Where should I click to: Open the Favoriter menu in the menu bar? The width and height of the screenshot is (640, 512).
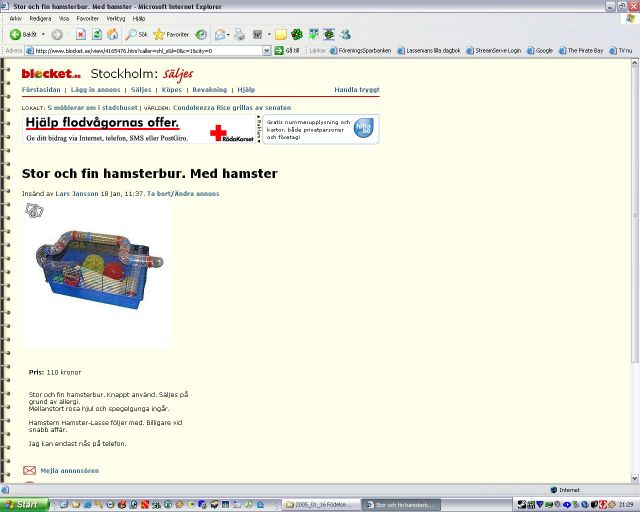[x=87, y=19]
